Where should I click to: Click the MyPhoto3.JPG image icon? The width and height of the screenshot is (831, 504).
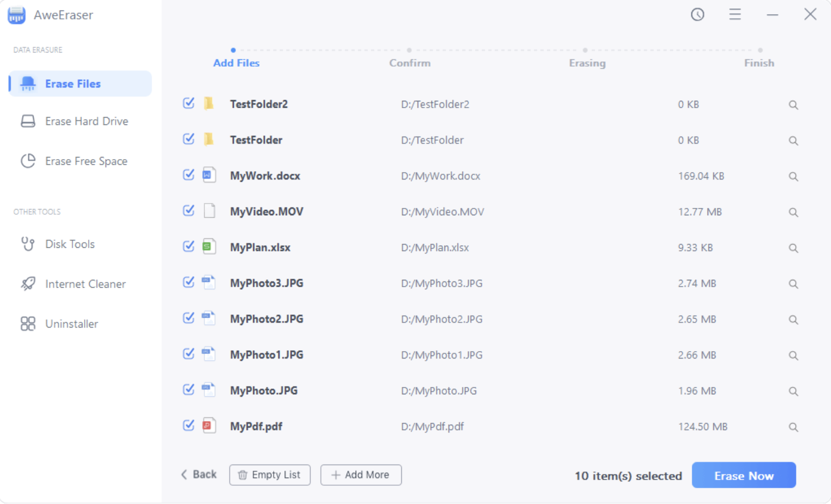[209, 282]
